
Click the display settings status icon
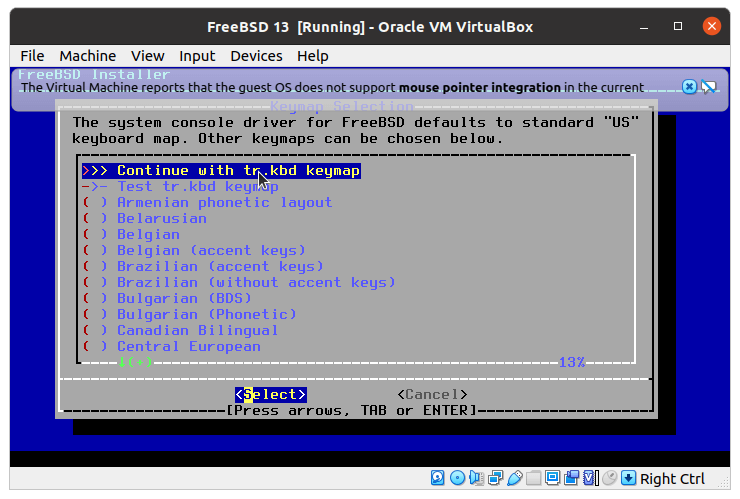click(x=552, y=478)
